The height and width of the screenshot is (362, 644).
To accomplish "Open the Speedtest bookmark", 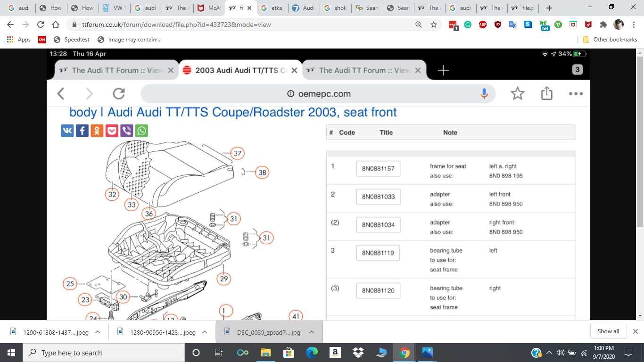I will 72,40.
